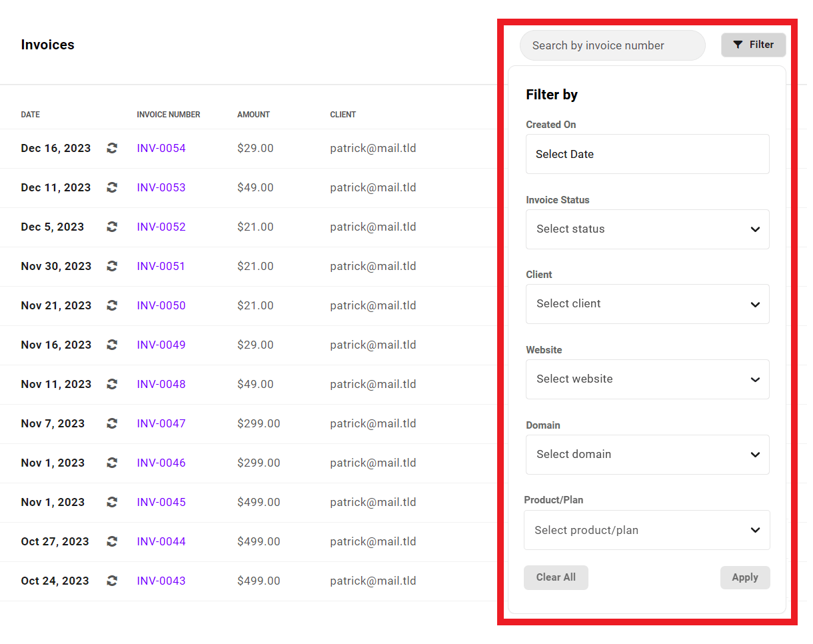
Task: Click the date Oct 24, 2023
Action: point(55,581)
